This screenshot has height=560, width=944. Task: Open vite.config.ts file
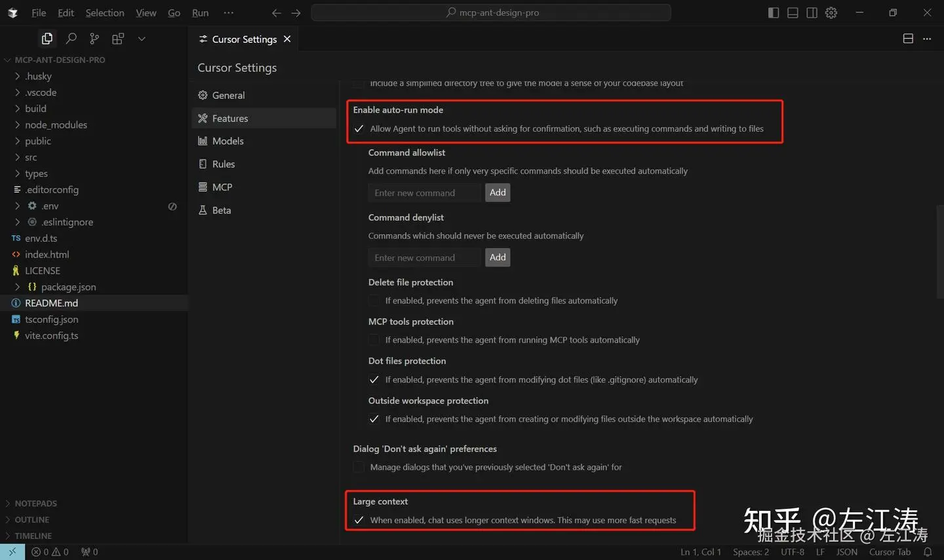94,335
